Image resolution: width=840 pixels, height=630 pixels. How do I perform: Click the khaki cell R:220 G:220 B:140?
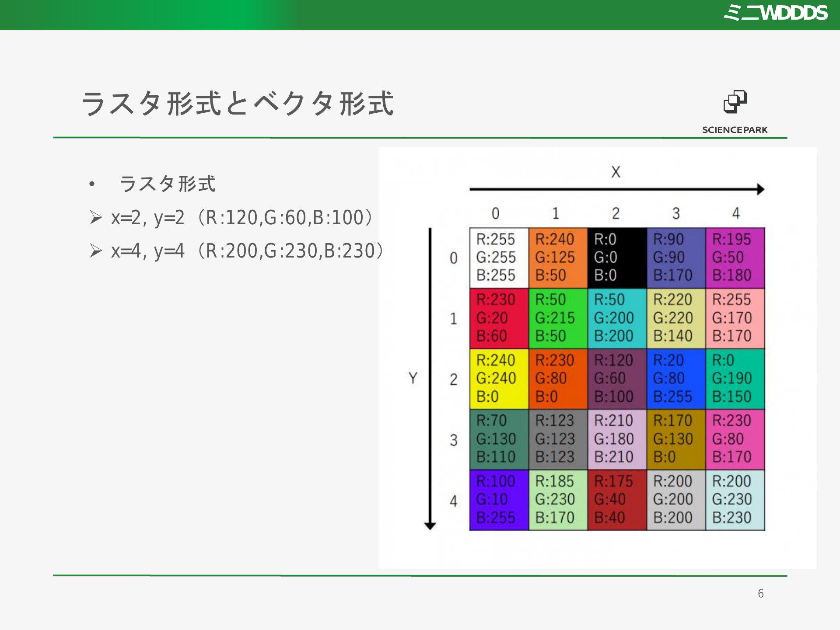[x=676, y=318]
